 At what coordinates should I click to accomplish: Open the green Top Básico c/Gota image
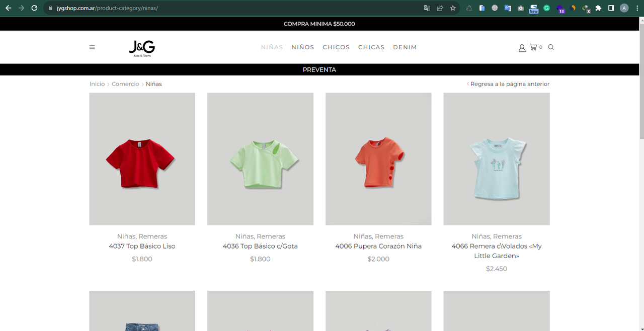tap(260, 159)
